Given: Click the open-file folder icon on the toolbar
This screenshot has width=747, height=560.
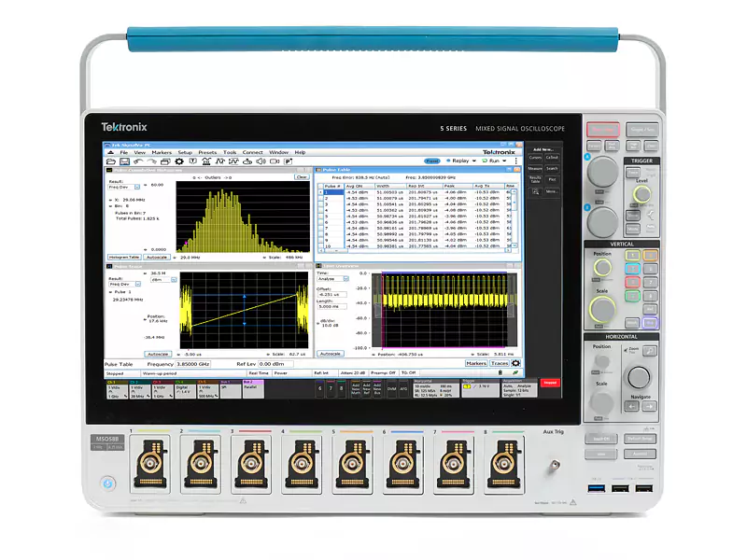Looking at the screenshot, I should click(x=112, y=161).
